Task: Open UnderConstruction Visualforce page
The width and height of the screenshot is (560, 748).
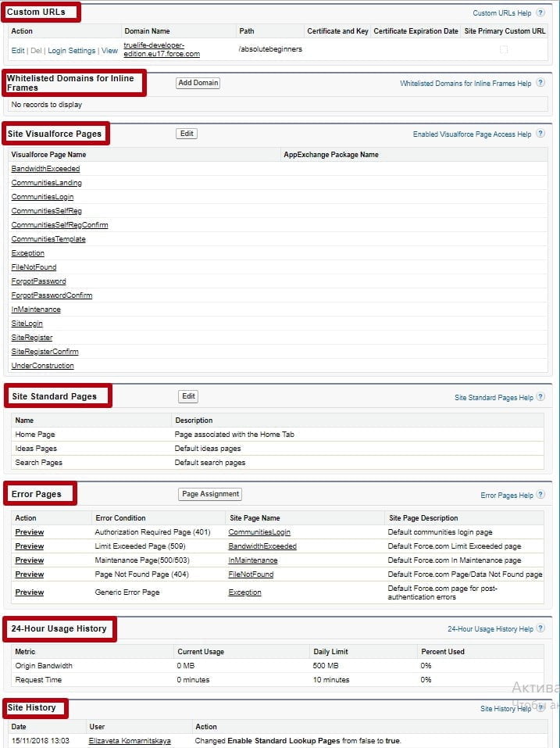Action: 42,366
